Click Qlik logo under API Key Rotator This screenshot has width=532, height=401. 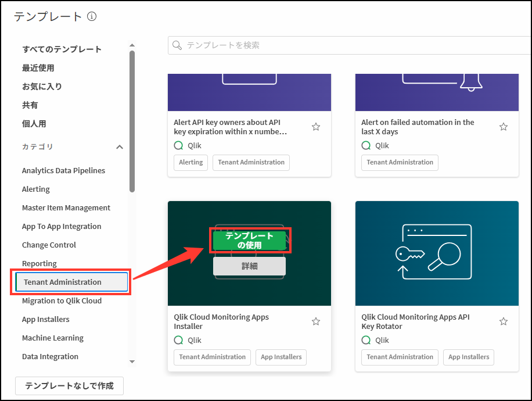[x=366, y=340]
